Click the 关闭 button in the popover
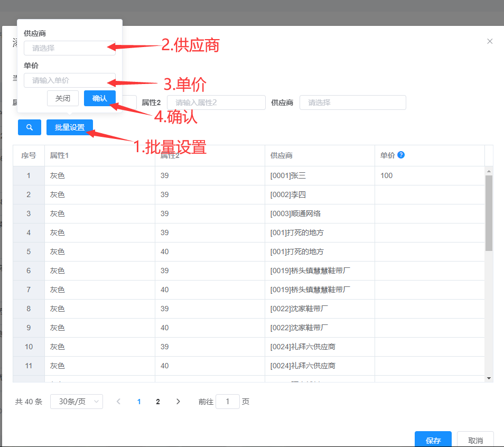504x447 pixels. click(x=63, y=98)
